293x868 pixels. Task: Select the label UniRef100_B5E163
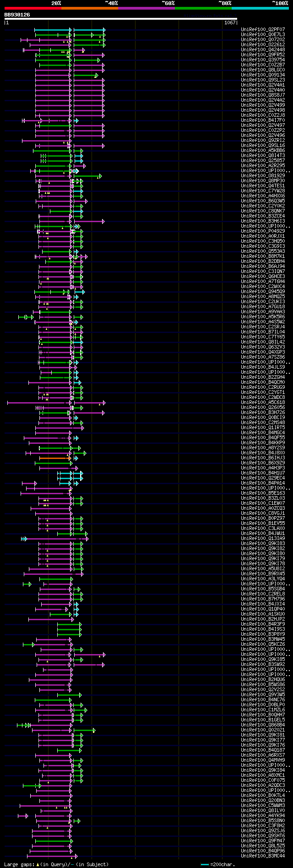(x=263, y=493)
